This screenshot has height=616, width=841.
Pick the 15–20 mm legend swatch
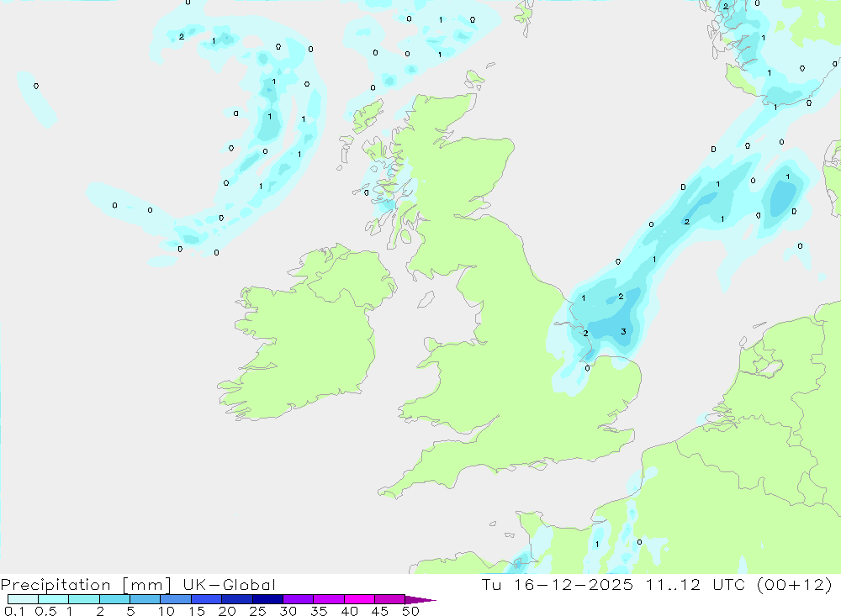[207, 599]
